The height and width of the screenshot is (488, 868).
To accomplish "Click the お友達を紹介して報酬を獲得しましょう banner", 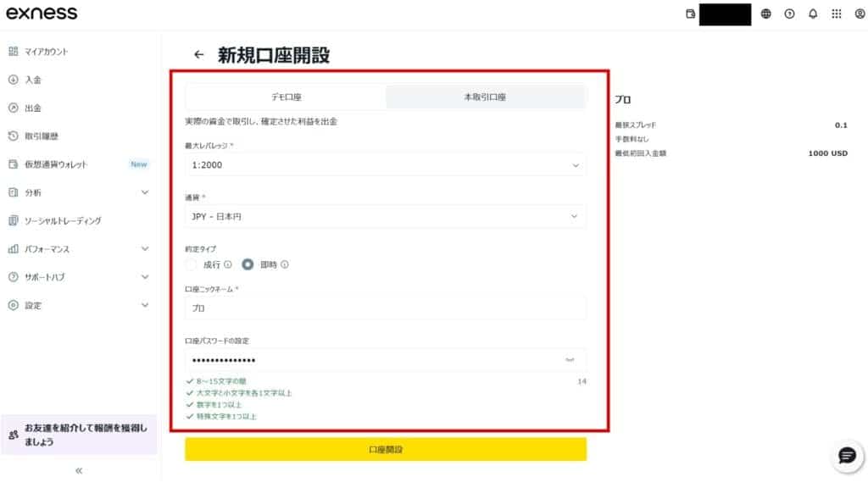I will [x=79, y=435].
